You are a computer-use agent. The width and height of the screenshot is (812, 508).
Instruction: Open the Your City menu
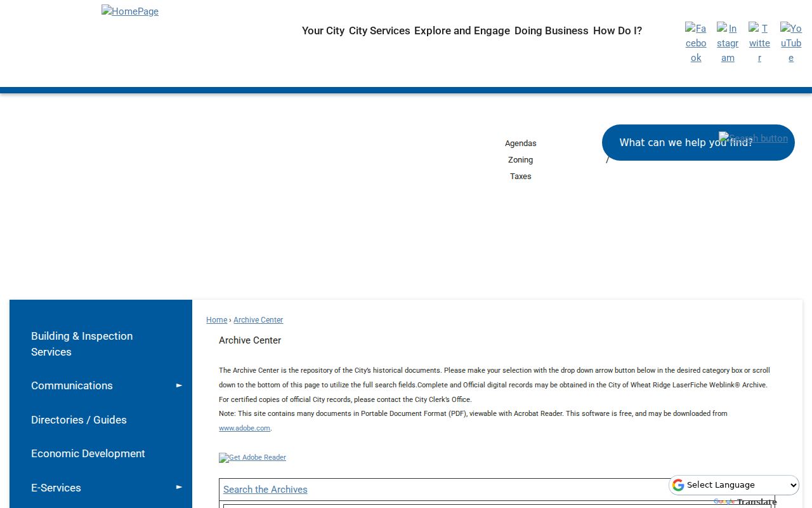pyautogui.click(x=323, y=30)
